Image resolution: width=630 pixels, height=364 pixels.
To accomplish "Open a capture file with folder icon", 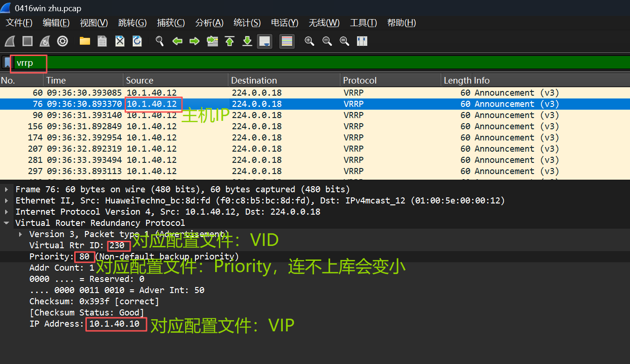I will (85, 41).
